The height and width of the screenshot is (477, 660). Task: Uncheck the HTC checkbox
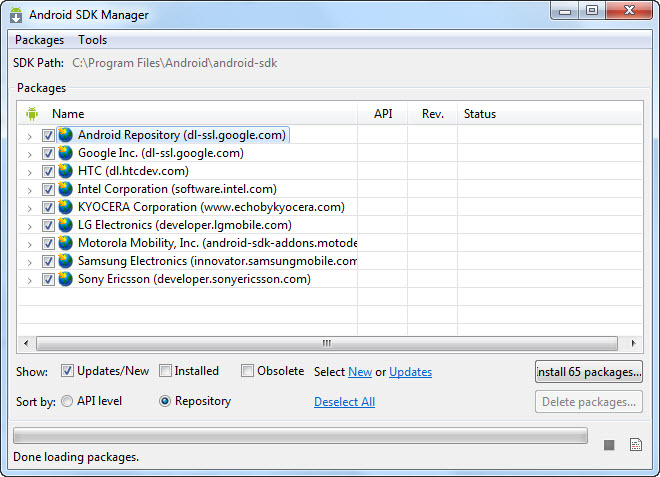(x=48, y=171)
